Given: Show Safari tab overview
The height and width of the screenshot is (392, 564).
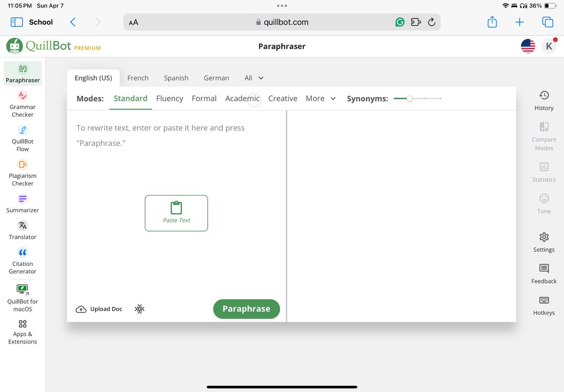Looking at the screenshot, I should (x=547, y=22).
